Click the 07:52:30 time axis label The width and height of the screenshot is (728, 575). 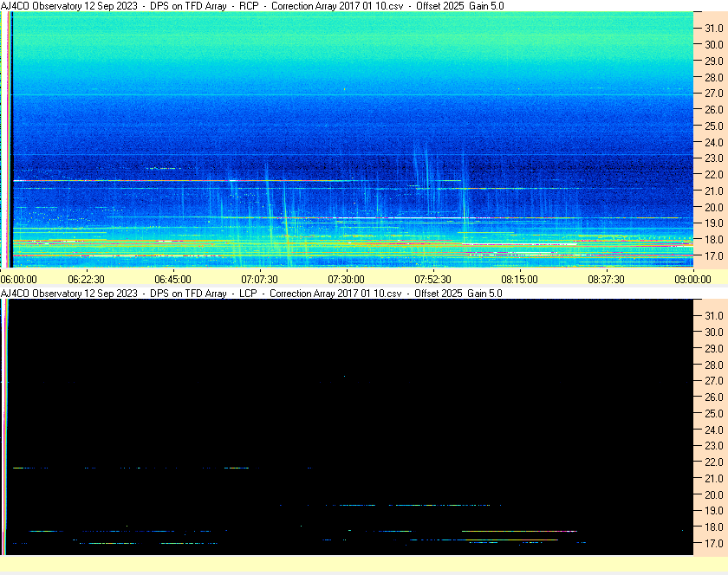point(432,280)
